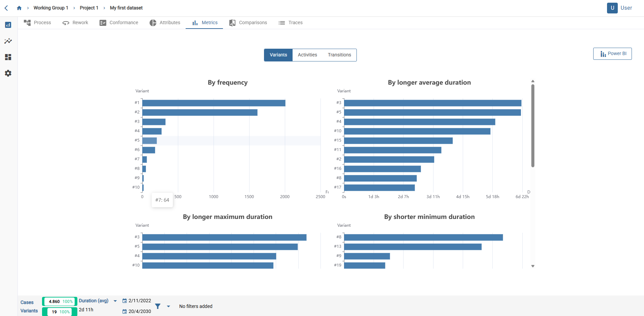Click the back arrow beside the breadcrumb

(x=6, y=7)
